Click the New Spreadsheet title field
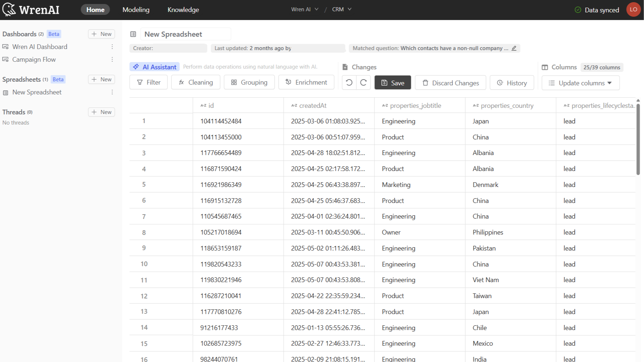This screenshot has height=362, width=644. click(186, 34)
